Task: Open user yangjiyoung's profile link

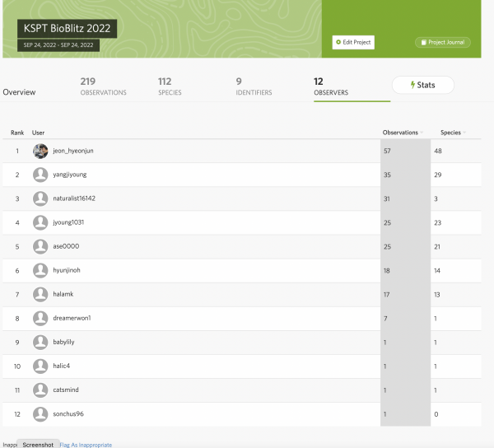Action: pyautogui.click(x=70, y=175)
